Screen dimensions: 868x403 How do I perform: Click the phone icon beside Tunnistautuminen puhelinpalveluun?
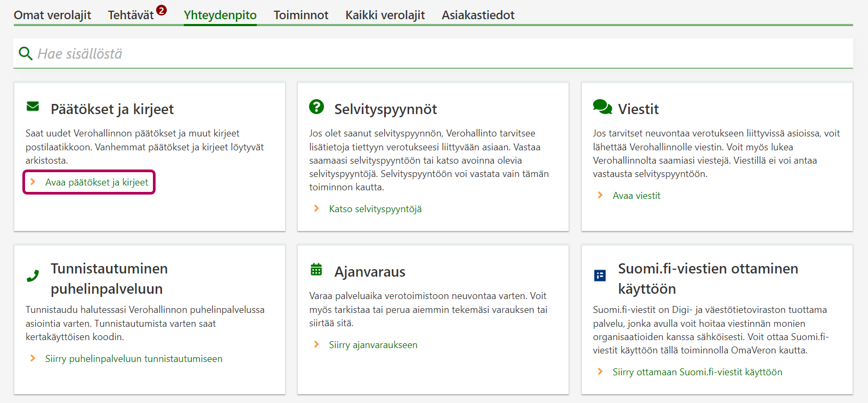click(33, 276)
